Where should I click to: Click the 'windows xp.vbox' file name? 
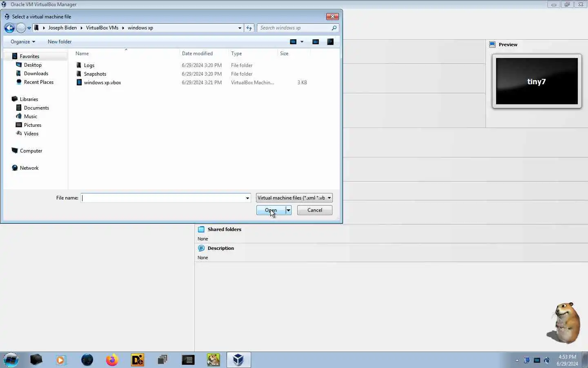coord(102,83)
